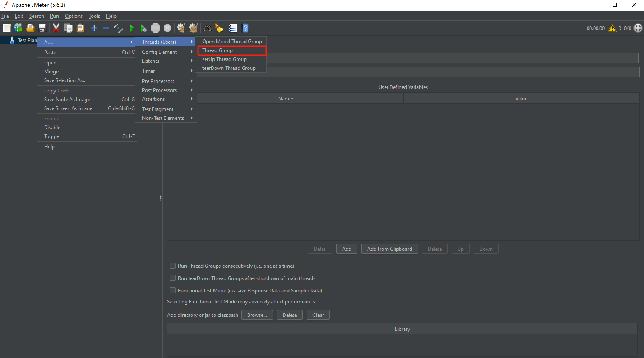The width and height of the screenshot is (644, 358).
Task: Click the Expand All plus icon
Action: [94, 28]
